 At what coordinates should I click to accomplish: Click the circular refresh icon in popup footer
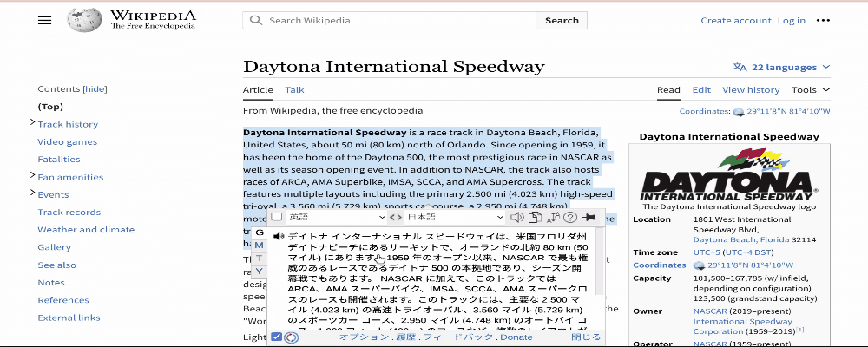click(292, 337)
